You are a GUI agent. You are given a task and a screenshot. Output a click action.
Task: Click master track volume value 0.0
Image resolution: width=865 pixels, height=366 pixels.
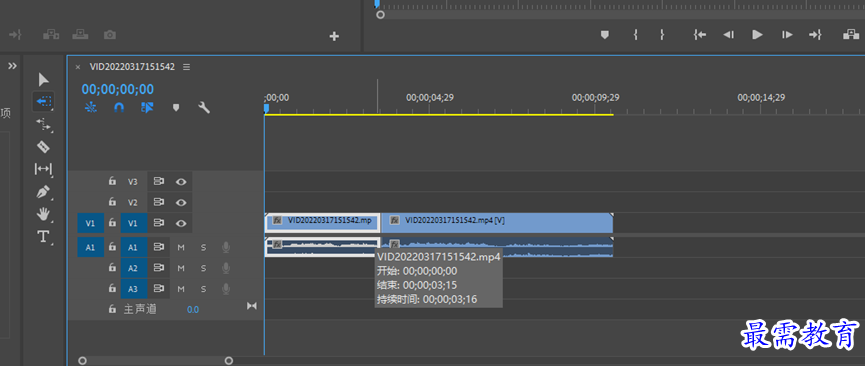tap(193, 310)
